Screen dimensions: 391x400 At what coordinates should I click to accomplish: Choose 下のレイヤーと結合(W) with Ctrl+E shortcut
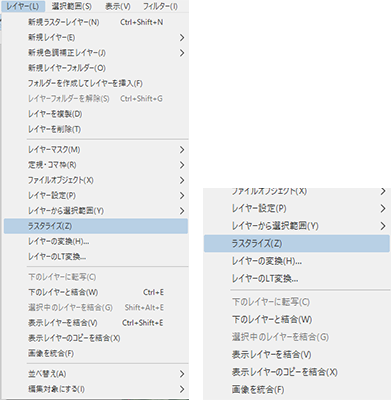pyautogui.click(x=96, y=292)
